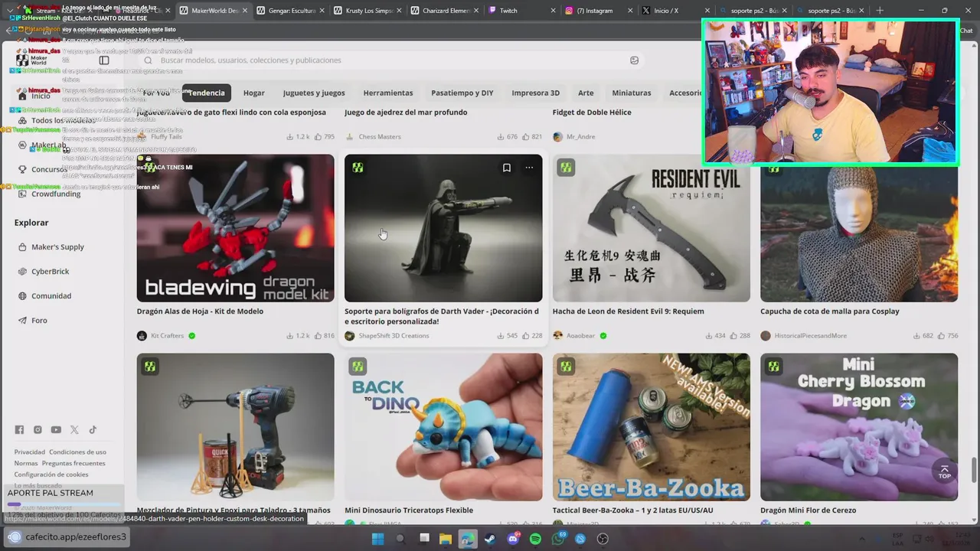The width and height of the screenshot is (980, 551).
Task: Select the Herramientas category tab
Action: [388, 93]
